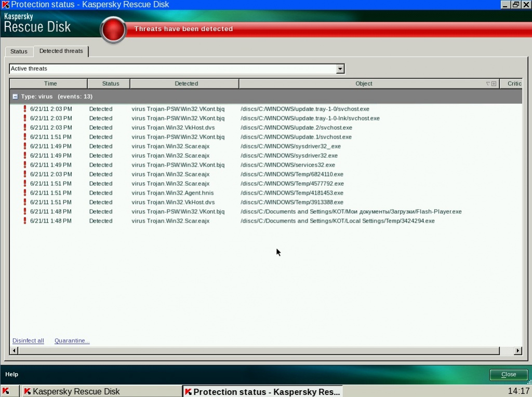The image size is (532, 397).
Task: Click the Kaspersky K start menu icon
Action: pyautogui.click(x=6, y=391)
